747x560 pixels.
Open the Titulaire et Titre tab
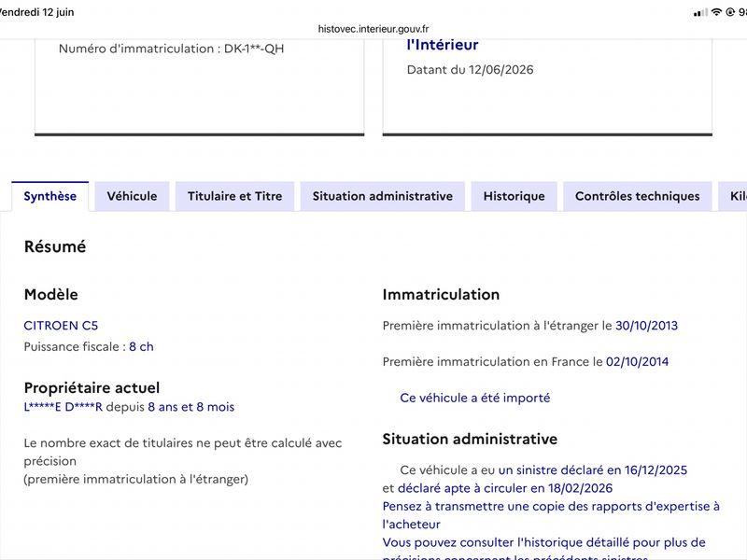235,196
